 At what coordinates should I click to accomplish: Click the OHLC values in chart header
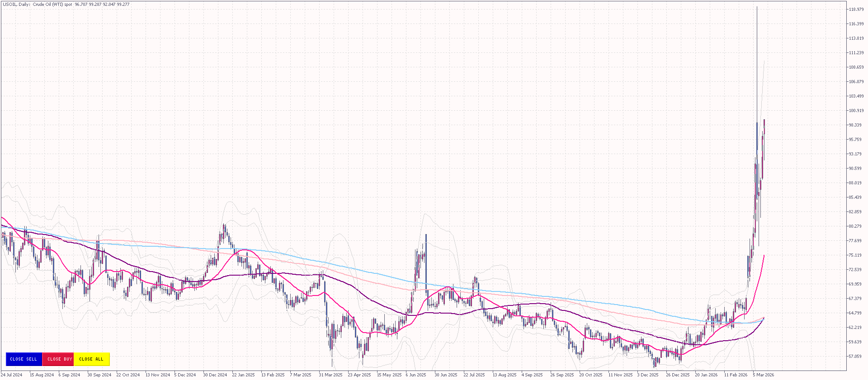[102, 5]
